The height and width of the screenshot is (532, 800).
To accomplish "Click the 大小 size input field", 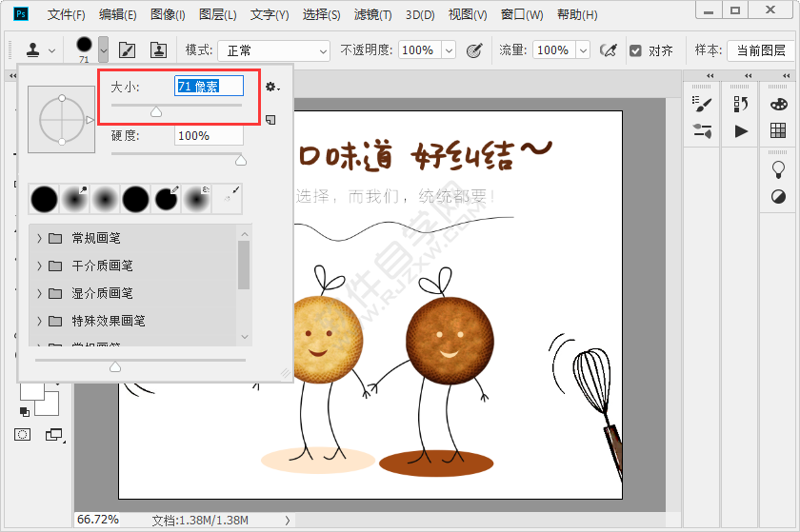I will (x=209, y=87).
